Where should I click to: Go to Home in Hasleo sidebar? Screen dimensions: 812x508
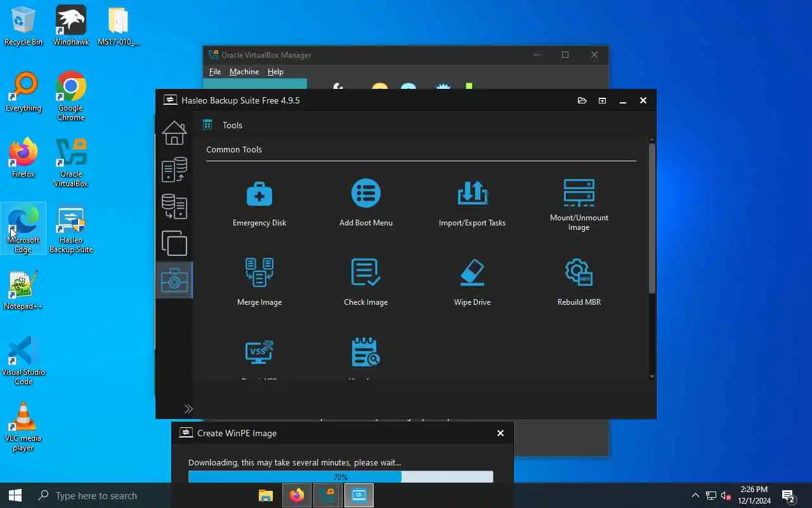pyautogui.click(x=174, y=133)
